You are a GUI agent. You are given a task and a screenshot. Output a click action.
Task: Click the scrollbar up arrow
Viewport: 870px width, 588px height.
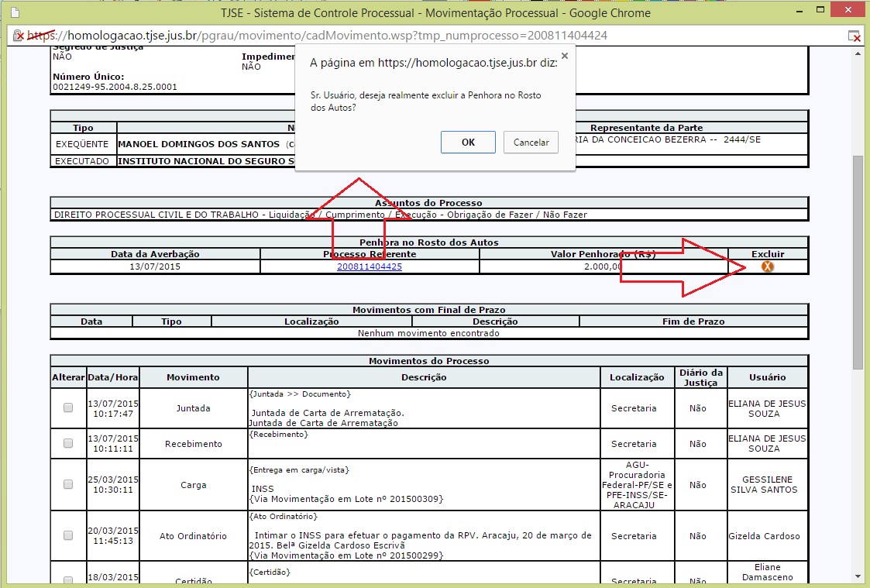pyautogui.click(x=858, y=52)
